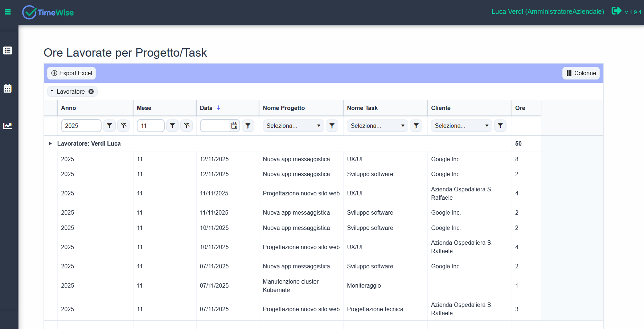Open the Cliente Seleziona dropdown
This screenshot has height=329, width=644.
(462, 126)
